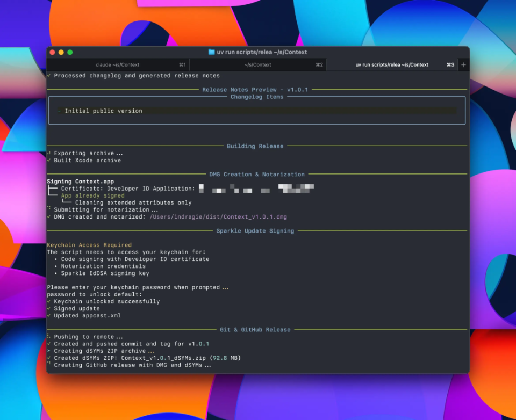Click arrow icon before Creating dSYMs ZIP archive

pos(50,351)
